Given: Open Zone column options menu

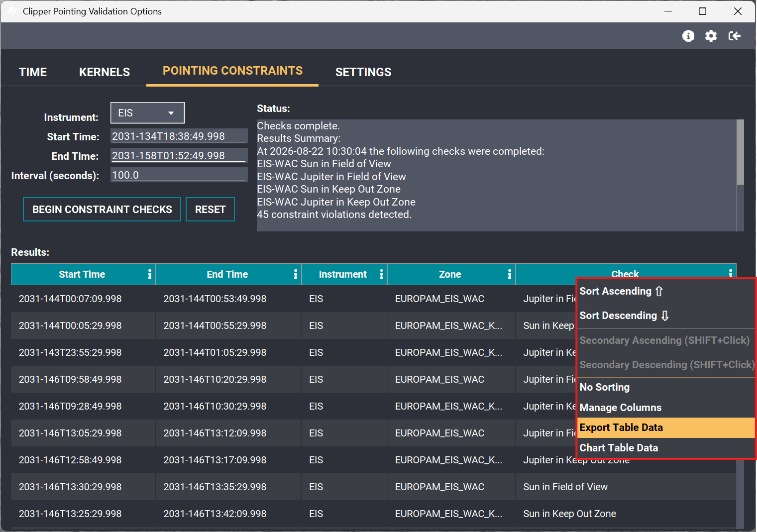Looking at the screenshot, I should (x=510, y=274).
